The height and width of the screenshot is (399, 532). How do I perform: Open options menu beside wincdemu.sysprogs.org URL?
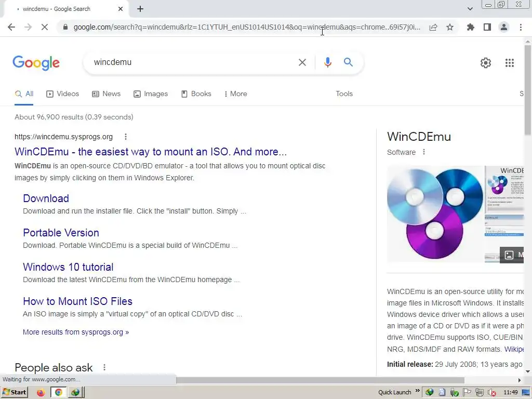click(x=126, y=137)
